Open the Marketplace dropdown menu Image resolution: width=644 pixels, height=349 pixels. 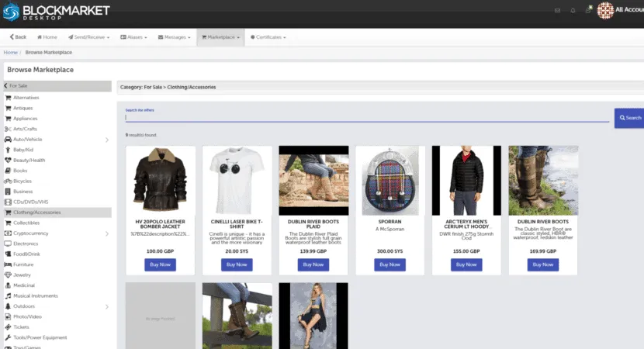click(220, 37)
